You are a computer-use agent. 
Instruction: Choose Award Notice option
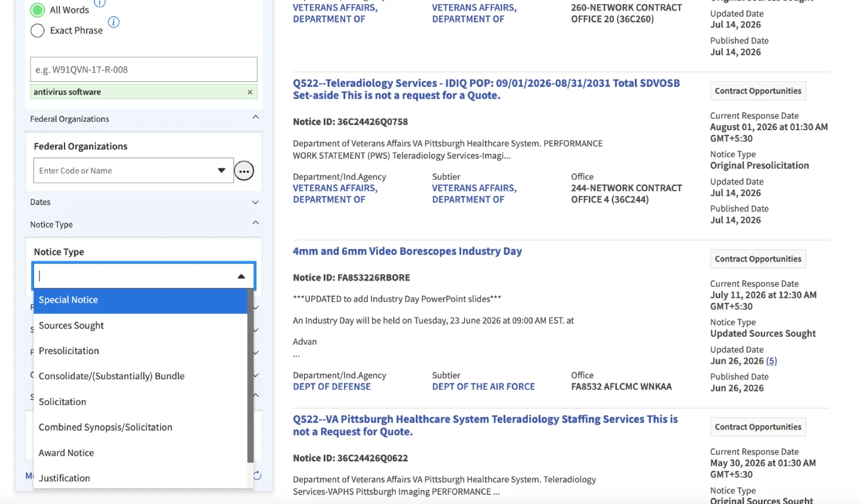point(140,453)
